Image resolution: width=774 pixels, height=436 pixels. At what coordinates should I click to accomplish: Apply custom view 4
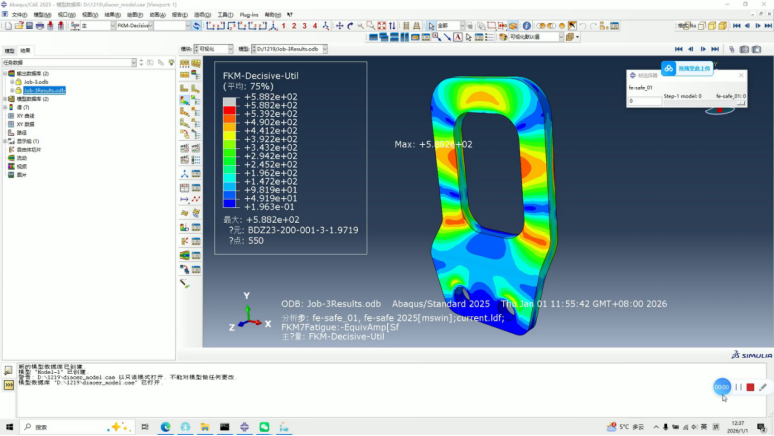315,26
